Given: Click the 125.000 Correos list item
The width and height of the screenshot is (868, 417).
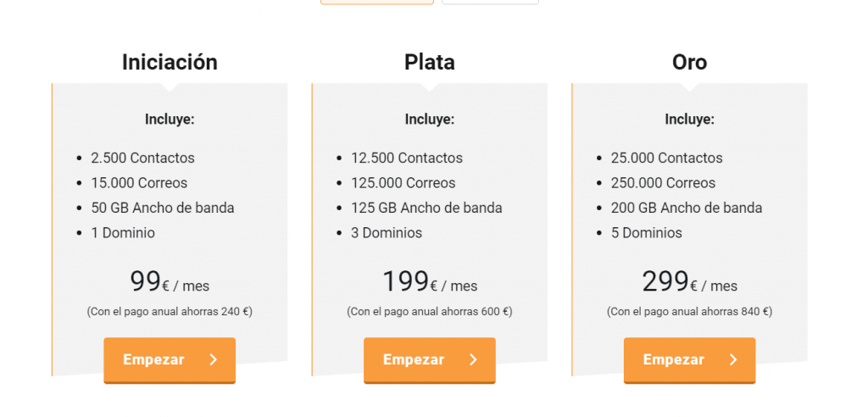Looking at the screenshot, I should point(403,183).
